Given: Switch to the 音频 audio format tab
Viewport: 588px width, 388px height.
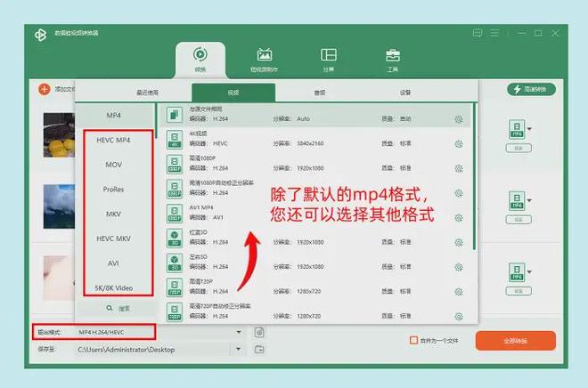Looking at the screenshot, I should click(320, 93).
